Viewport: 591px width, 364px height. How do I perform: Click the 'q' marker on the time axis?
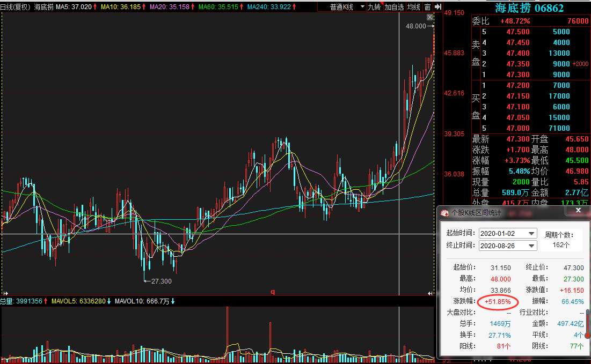(272, 292)
